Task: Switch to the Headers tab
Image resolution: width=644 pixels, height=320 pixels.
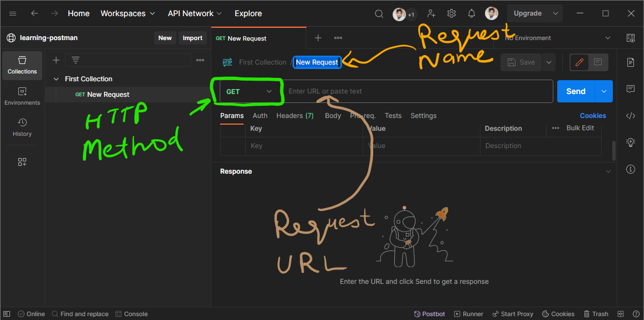Action: tap(295, 116)
